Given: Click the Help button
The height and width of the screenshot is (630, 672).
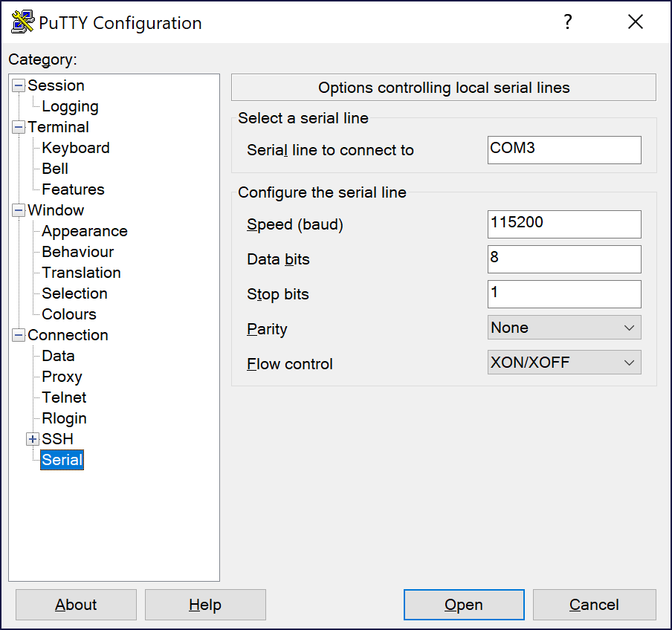Looking at the screenshot, I should [205, 605].
